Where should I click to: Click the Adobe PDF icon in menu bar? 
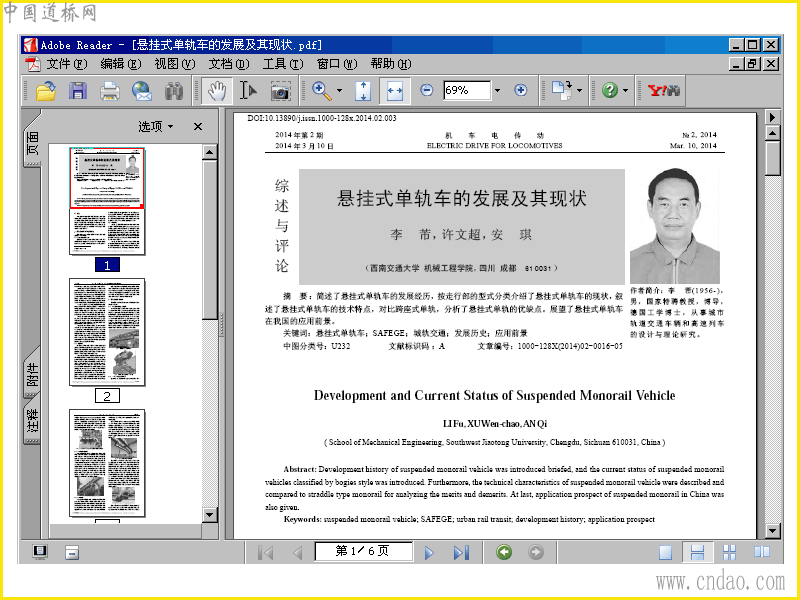tap(33, 64)
